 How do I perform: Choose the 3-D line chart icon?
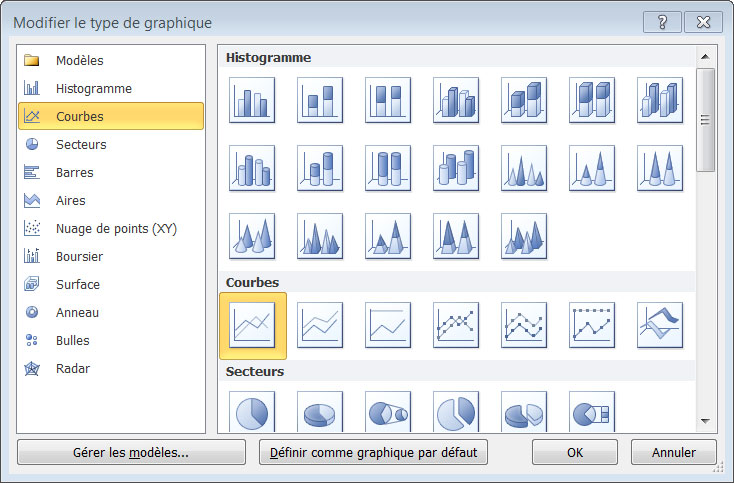pyautogui.click(x=660, y=325)
